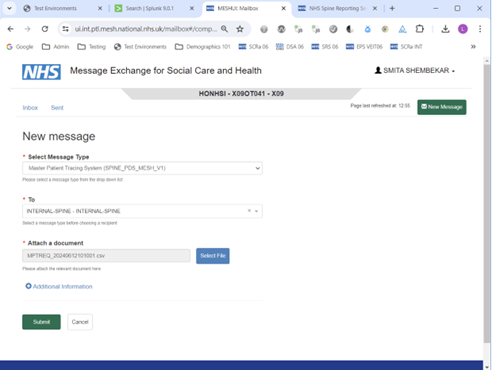Open the SMITA SHEMBEKAR user menu
Image resolution: width=492 pixels, height=370 pixels.
click(415, 71)
